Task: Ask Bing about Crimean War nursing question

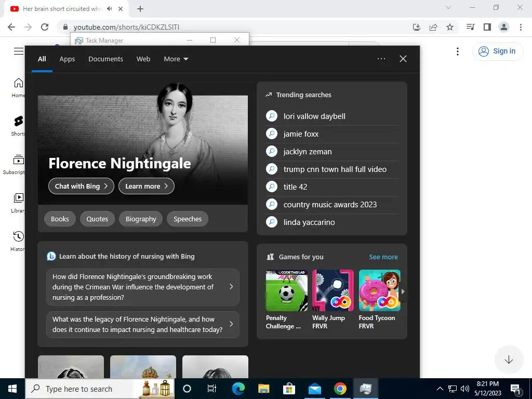Action: click(143, 287)
